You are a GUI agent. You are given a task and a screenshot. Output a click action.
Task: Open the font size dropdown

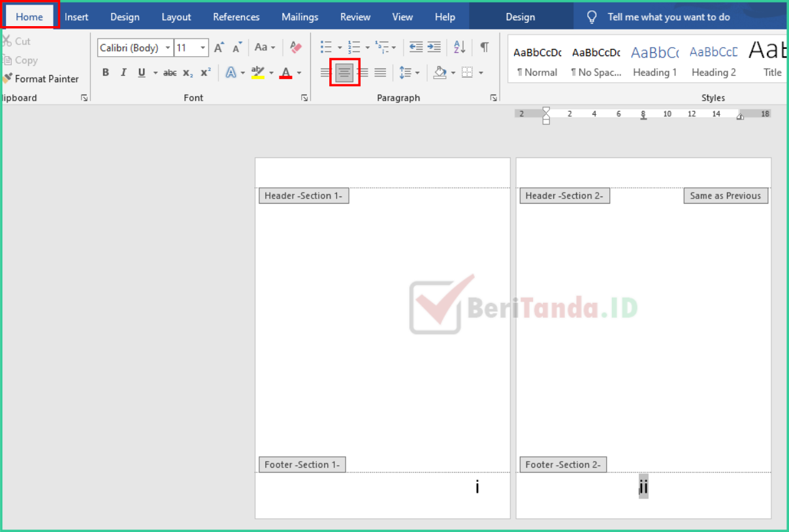[x=203, y=48]
